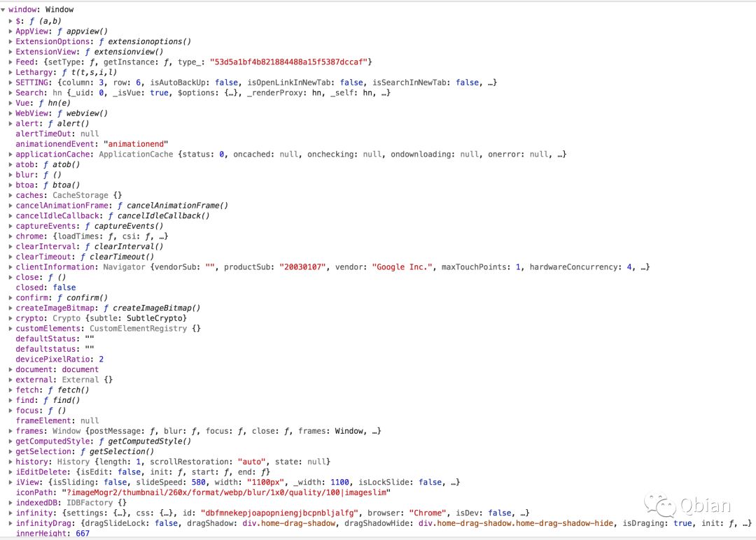Expand the blur function
Viewport: 756px width, 540px height.
pyautogui.click(x=10, y=175)
